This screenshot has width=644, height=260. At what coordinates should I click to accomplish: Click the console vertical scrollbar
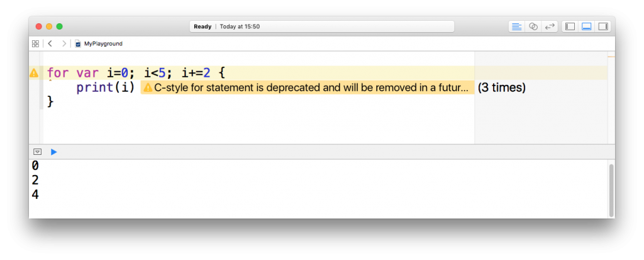click(611, 190)
